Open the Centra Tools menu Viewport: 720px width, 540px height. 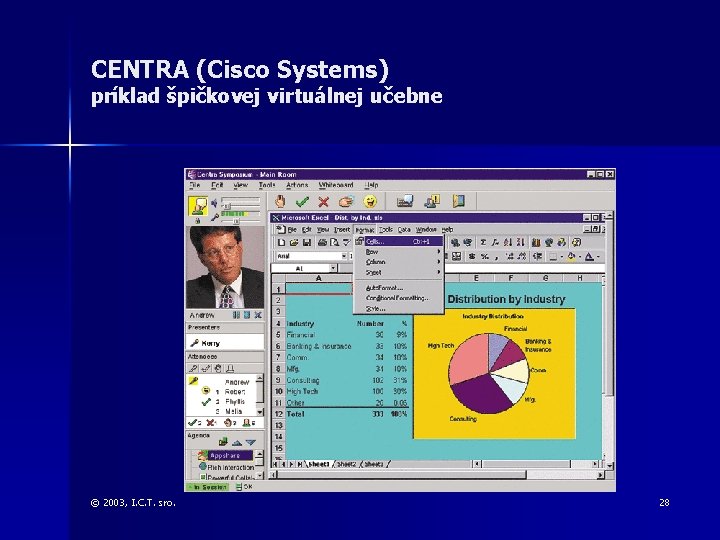point(267,185)
